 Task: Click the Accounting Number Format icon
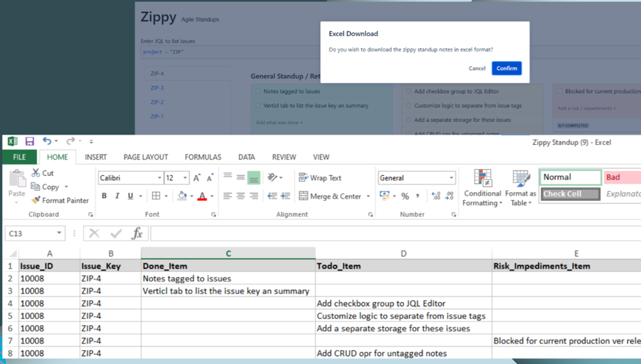(x=384, y=196)
